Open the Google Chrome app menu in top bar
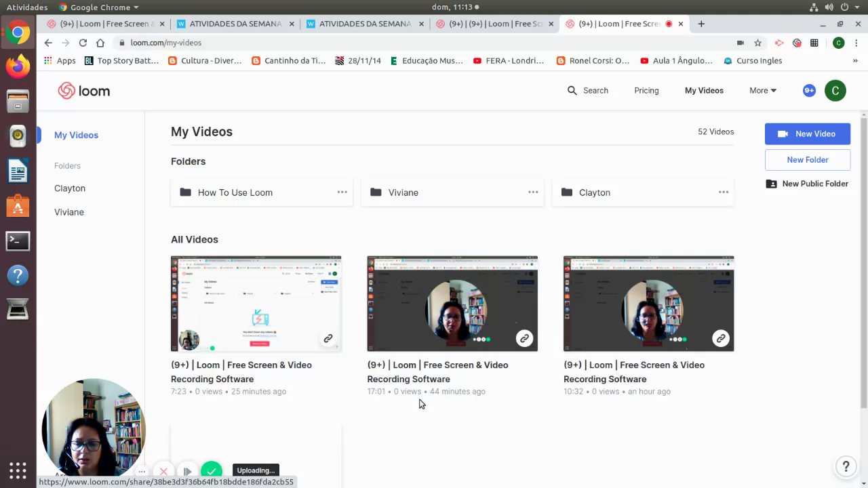The width and height of the screenshot is (868, 488). (x=99, y=7)
